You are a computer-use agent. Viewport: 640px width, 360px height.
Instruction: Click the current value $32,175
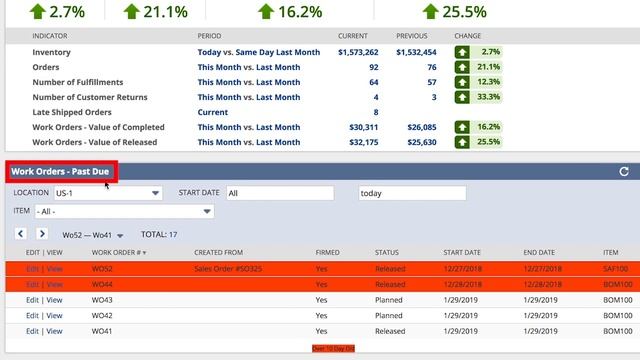click(364, 142)
